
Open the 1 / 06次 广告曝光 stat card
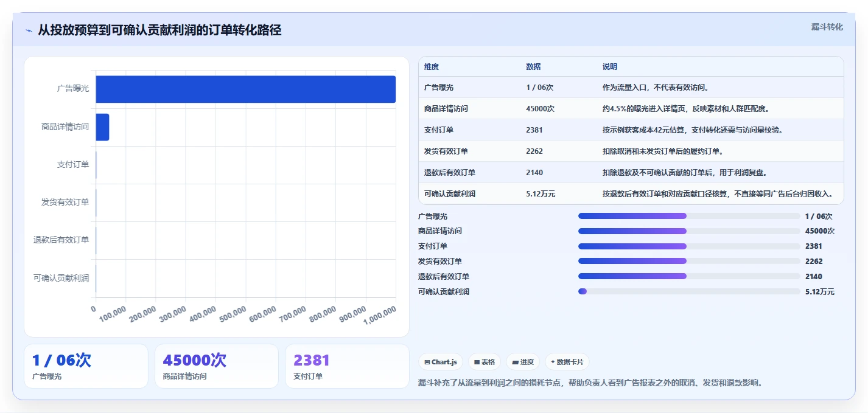[86, 366]
